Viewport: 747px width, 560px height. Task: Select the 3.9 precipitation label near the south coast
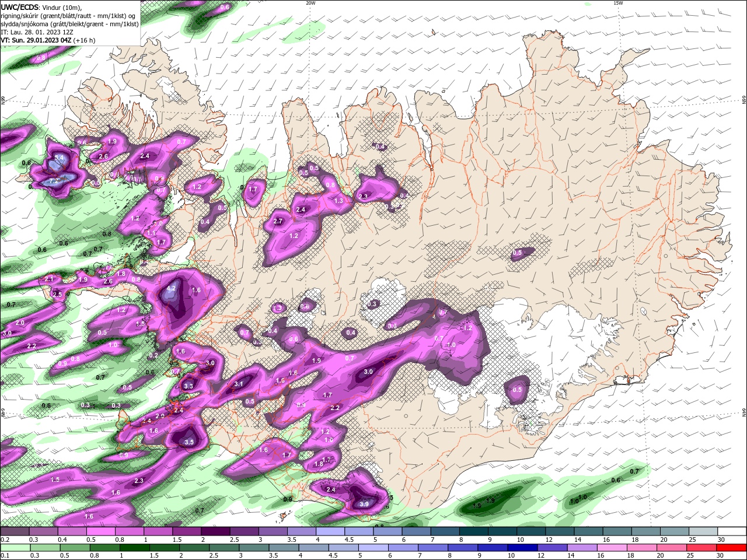[364, 503]
